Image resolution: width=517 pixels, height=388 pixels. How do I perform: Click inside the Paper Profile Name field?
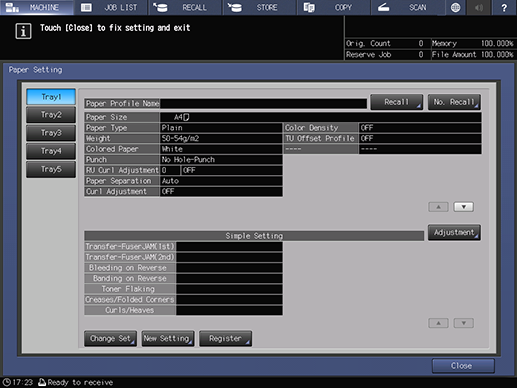[x=263, y=104]
